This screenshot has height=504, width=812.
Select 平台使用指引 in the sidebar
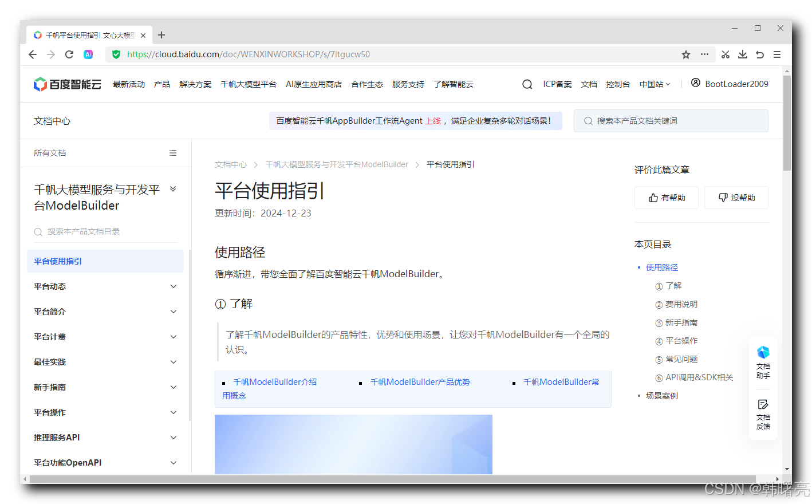point(105,261)
